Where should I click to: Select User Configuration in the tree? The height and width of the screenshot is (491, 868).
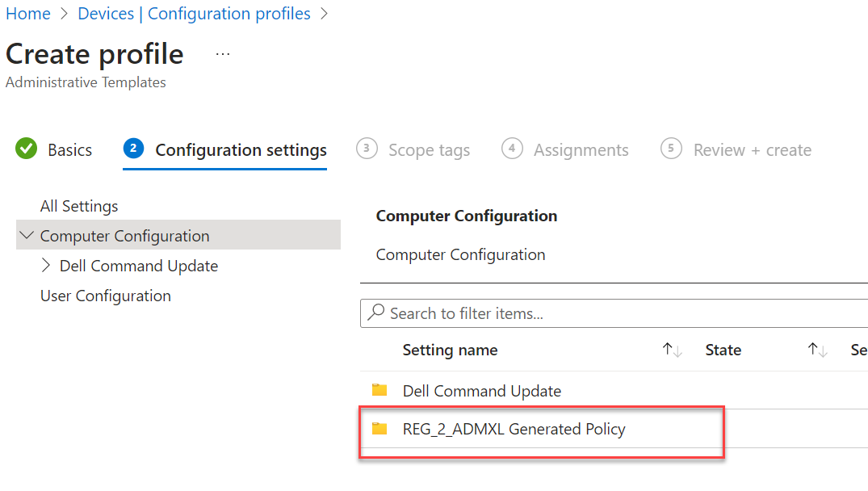(x=106, y=296)
